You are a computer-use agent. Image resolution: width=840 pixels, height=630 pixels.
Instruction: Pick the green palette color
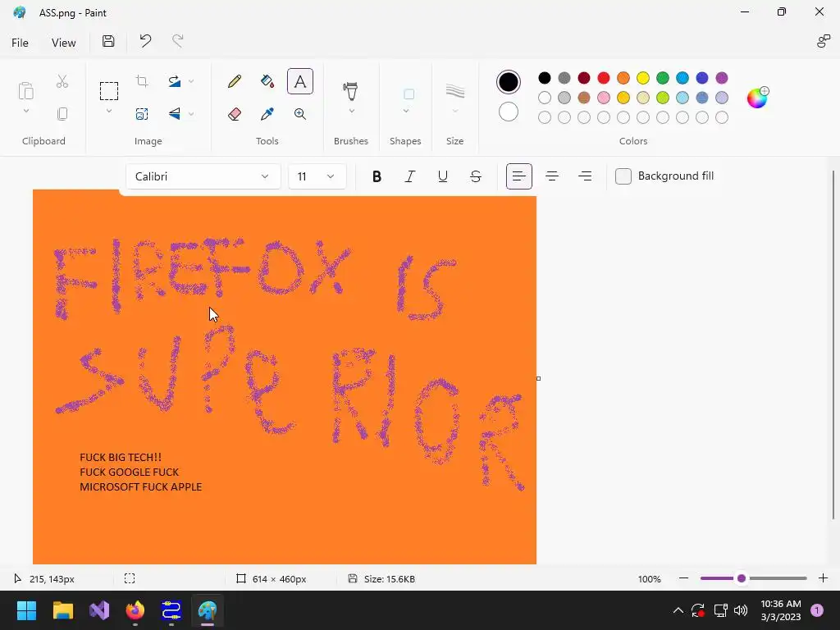[663, 78]
